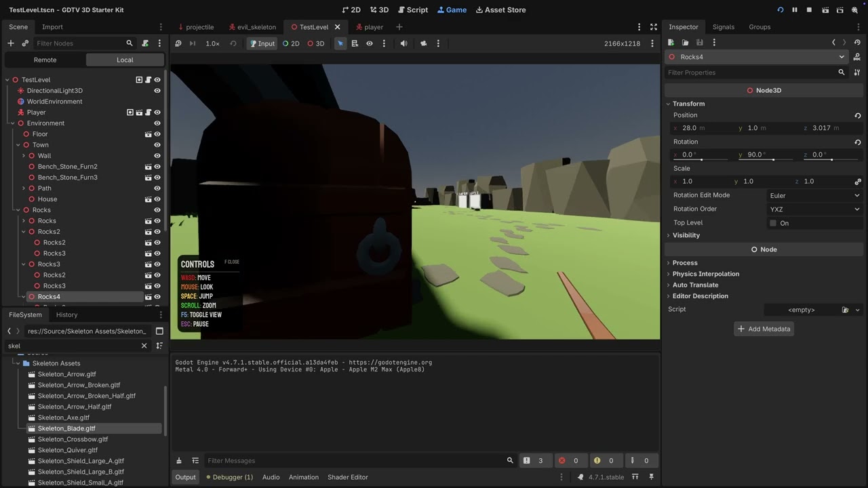The width and height of the screenshot is (868, 488).
Task: Click the instantiate scene link icon
Action: pos(25,43)
